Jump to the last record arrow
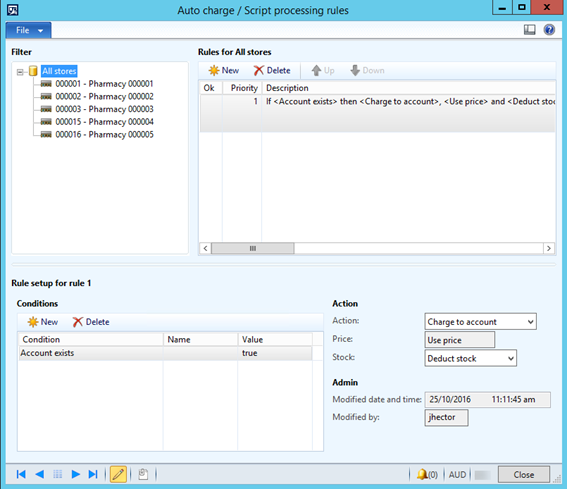The width and height of the screenshot is (567, 489). coord(93,474)
